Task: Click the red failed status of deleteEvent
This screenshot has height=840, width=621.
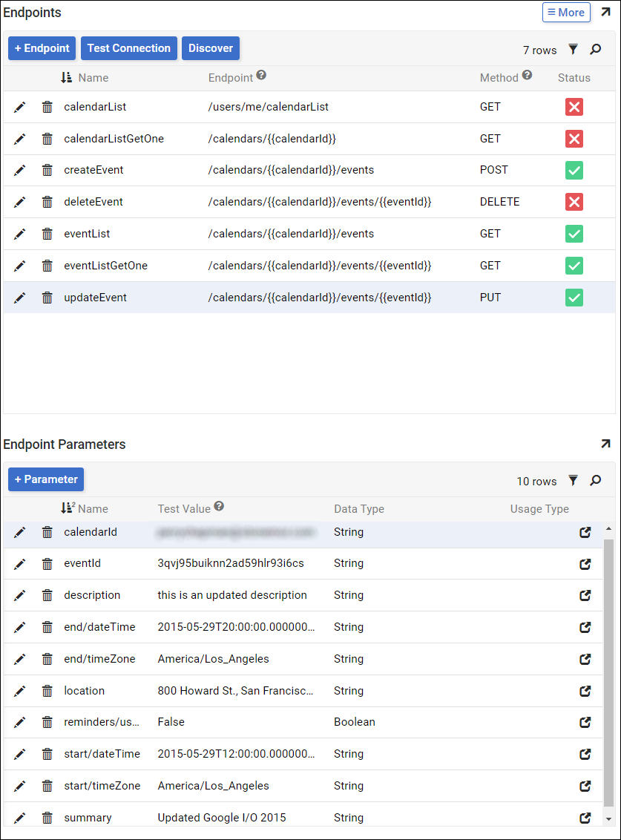Action: pyautogui.click(x=574, y=202)
